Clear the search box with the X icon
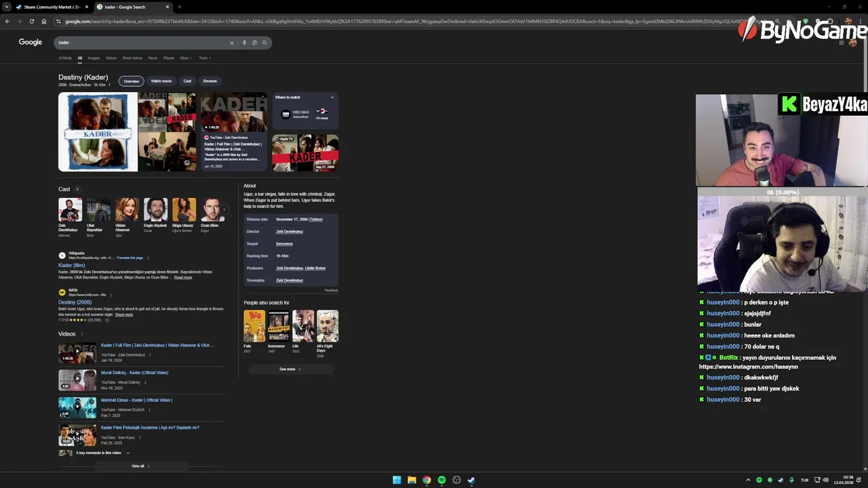 (231, 43)
